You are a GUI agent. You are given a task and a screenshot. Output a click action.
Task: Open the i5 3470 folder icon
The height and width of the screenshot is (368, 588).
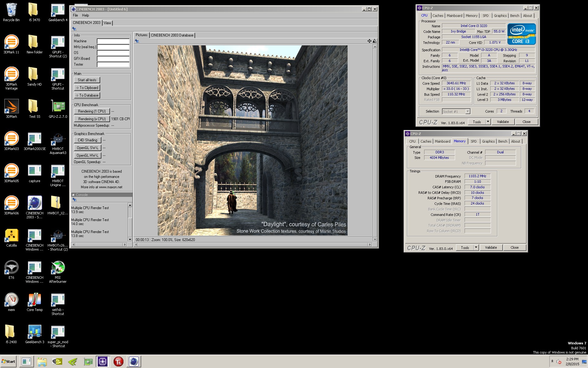[x=34, y=12]
